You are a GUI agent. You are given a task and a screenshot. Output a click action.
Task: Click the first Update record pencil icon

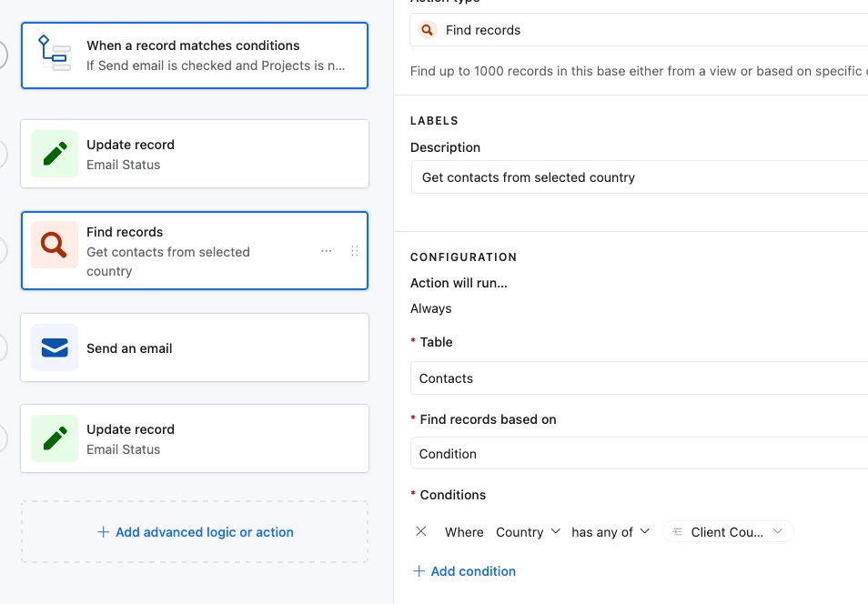[55, 154]
